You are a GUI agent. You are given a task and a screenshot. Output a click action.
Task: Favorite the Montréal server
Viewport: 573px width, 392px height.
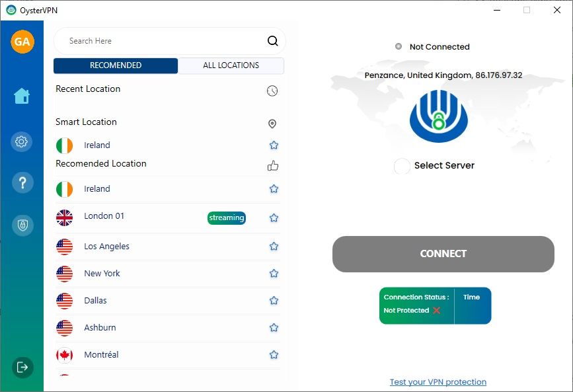(274, 354)
